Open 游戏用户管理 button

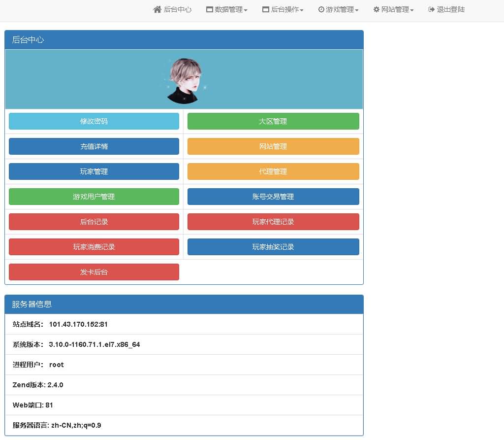(x=94, y=197)
